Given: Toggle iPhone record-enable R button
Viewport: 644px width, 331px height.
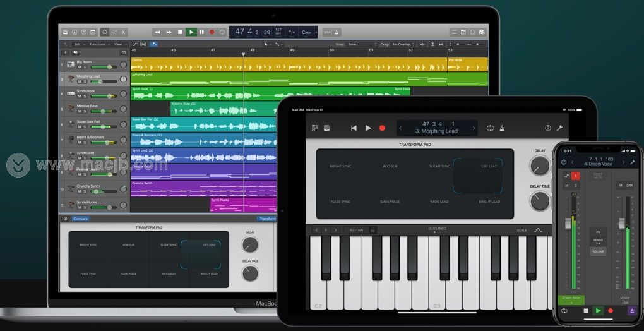Looking at the screenshot, I should (575, 176).
